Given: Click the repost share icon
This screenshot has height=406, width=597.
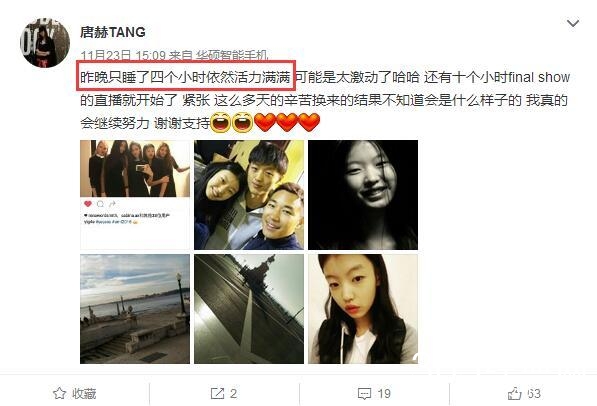Looking at the screenshot, I should pos(217,393).
